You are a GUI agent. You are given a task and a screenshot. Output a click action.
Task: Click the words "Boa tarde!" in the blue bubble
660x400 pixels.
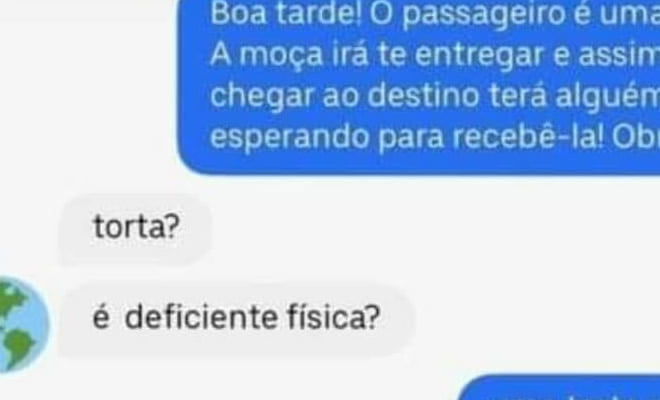pyautogui.click(x=286, y=13)
